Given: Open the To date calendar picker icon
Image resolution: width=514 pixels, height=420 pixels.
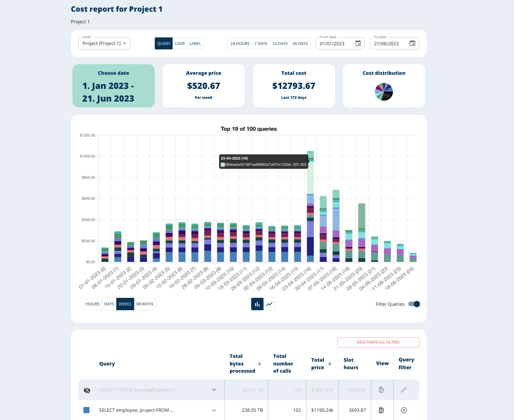Looking at the screenshot, I should [412, 43].
